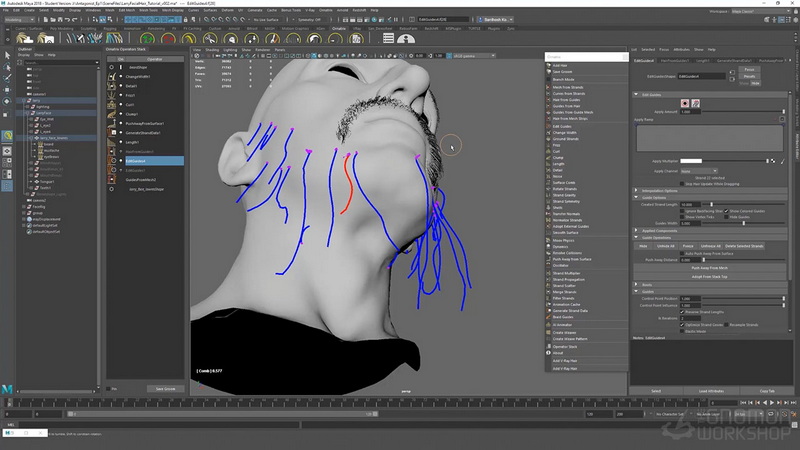Open the viewport Shading menu
800x450 pixels.
pyautogui.click(x=212, y=49)
